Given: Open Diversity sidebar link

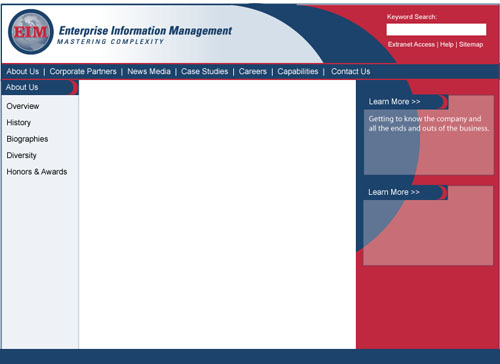Looking at the screenshot, I should click(x=21, y=155).
